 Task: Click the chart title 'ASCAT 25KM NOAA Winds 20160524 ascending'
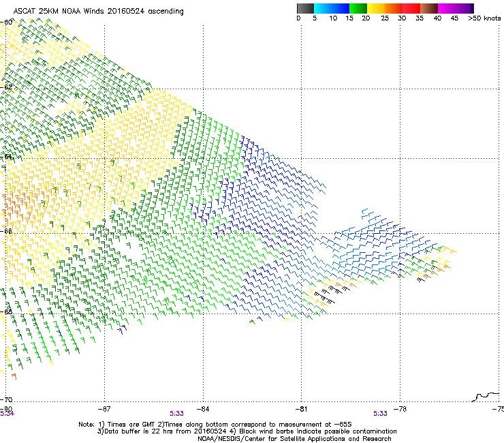(x=98, y=11)
